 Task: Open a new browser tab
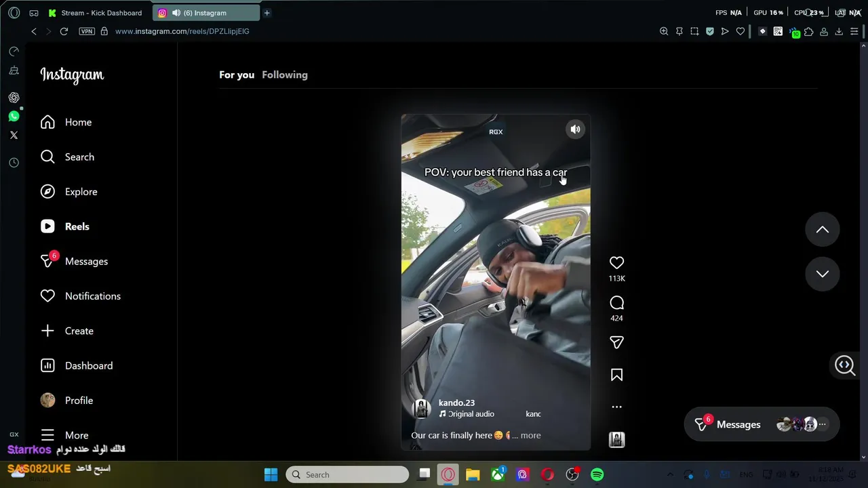[267, 13]
